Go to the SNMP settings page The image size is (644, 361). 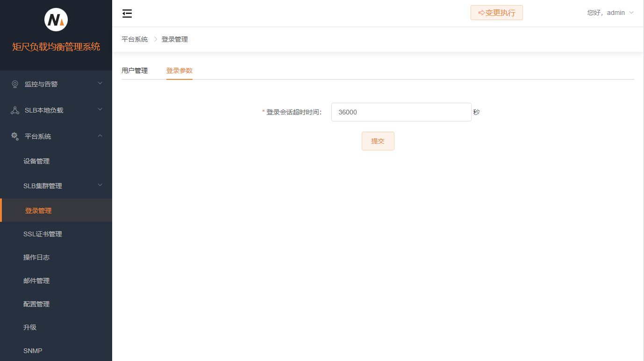pyautogui.click(x=33, y=350)
